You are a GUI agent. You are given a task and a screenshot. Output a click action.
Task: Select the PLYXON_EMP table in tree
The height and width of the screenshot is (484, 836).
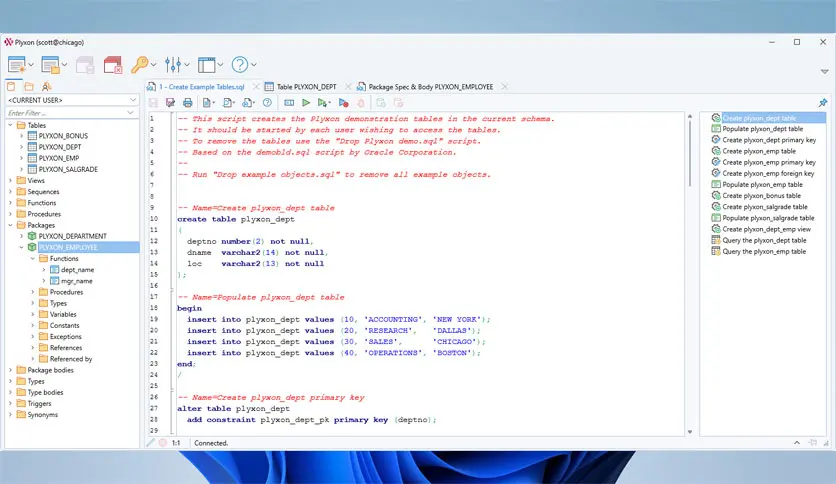[x=59, y=158]
